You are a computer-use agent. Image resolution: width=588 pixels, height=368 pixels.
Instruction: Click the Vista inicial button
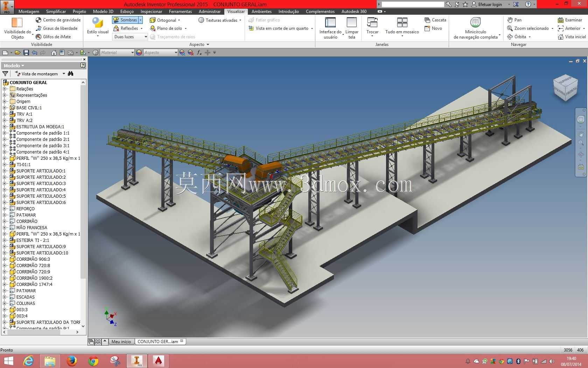[x=572, y=37]
